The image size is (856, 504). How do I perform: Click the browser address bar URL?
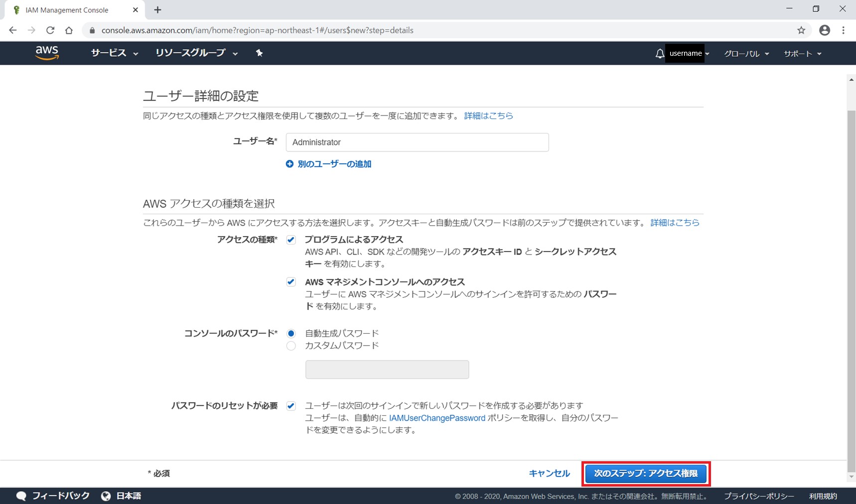(258, 30)
